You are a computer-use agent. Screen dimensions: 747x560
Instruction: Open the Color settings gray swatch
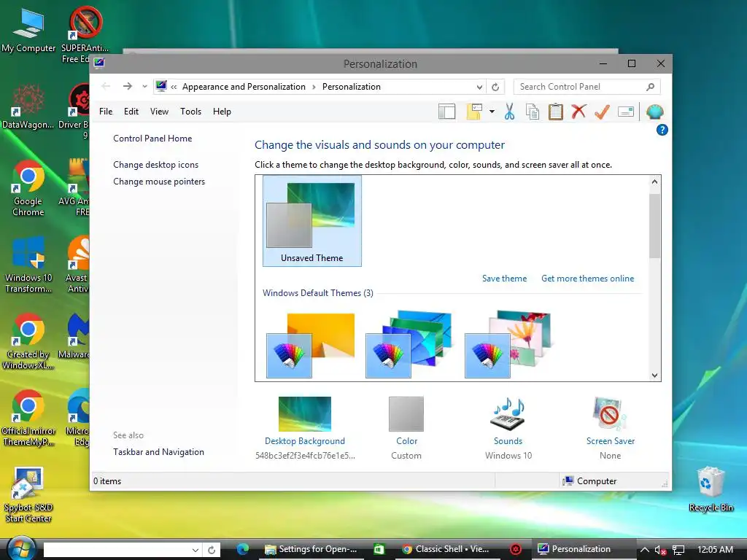click(x=406, y=414)
